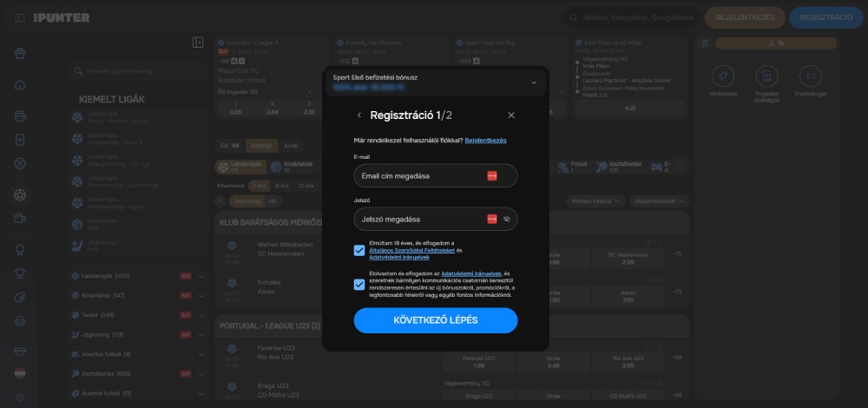Close the Regisztráció dialog with X
Image resolution: width=868 pixels, height=408 pixels.
coord(511,115)
